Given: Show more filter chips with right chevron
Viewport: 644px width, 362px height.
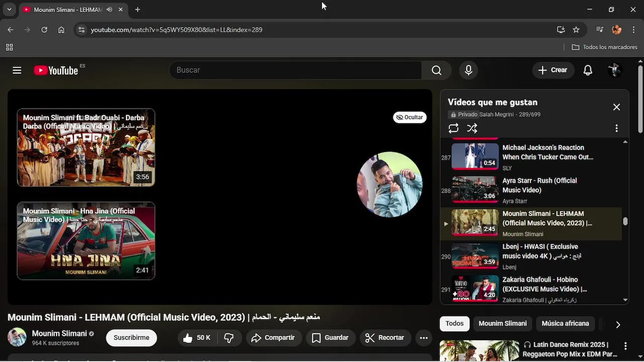Looking at the screenshot, I should tap(618, 324).
